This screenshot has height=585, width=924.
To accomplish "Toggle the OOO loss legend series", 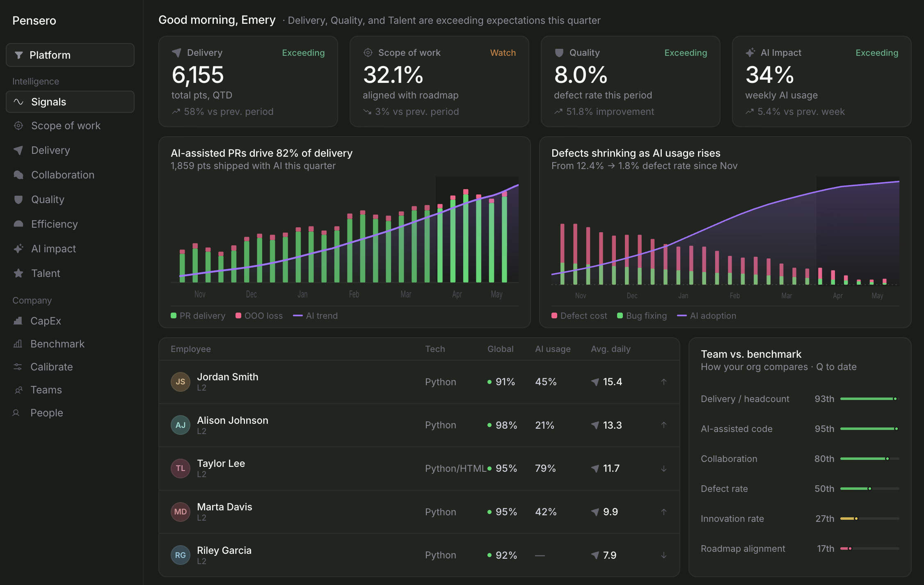I will point(259,315).
